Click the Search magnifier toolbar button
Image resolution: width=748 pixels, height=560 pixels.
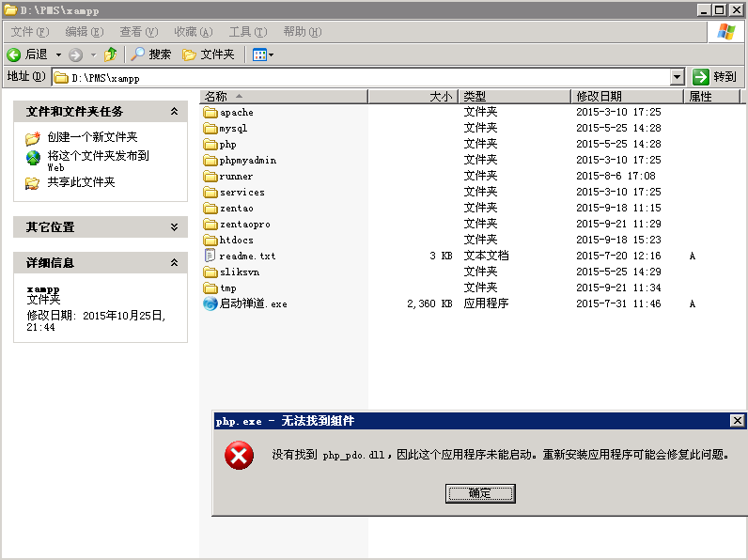pos(150,54)
